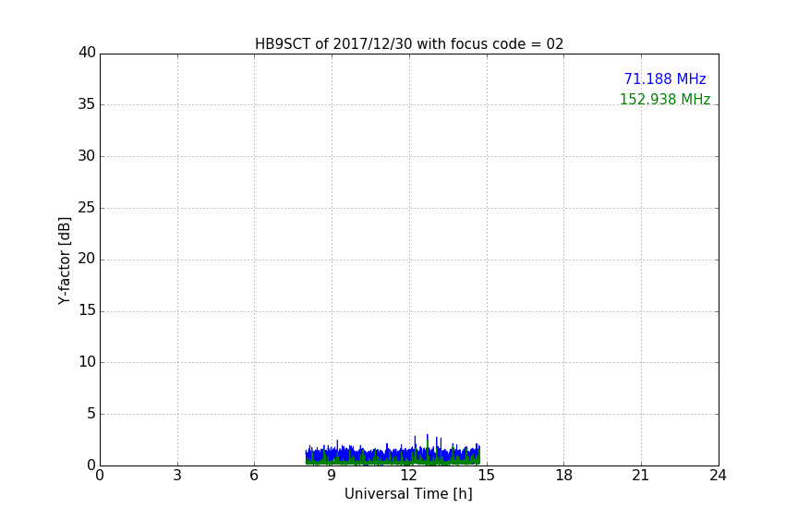Click the 'Y-factor [dB]' axis label
The width and height of the screenshot is (798, 532).
coord(64,260)
